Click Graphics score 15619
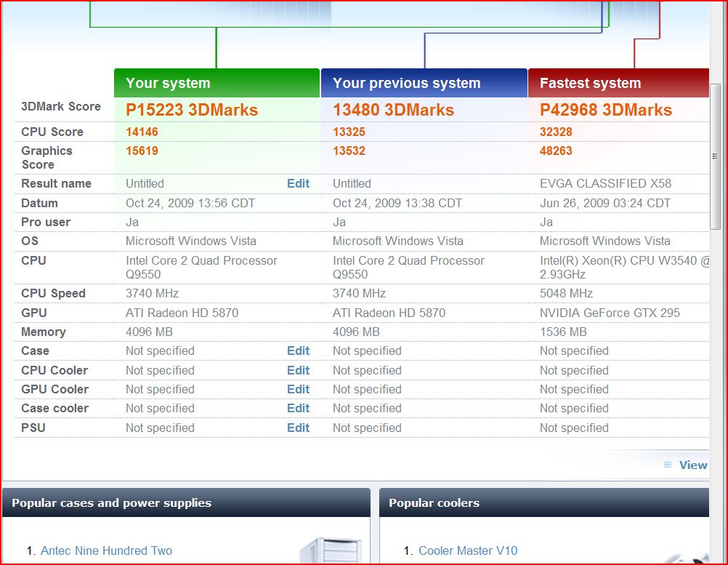The image size is (728, 565). click(142, 151)
